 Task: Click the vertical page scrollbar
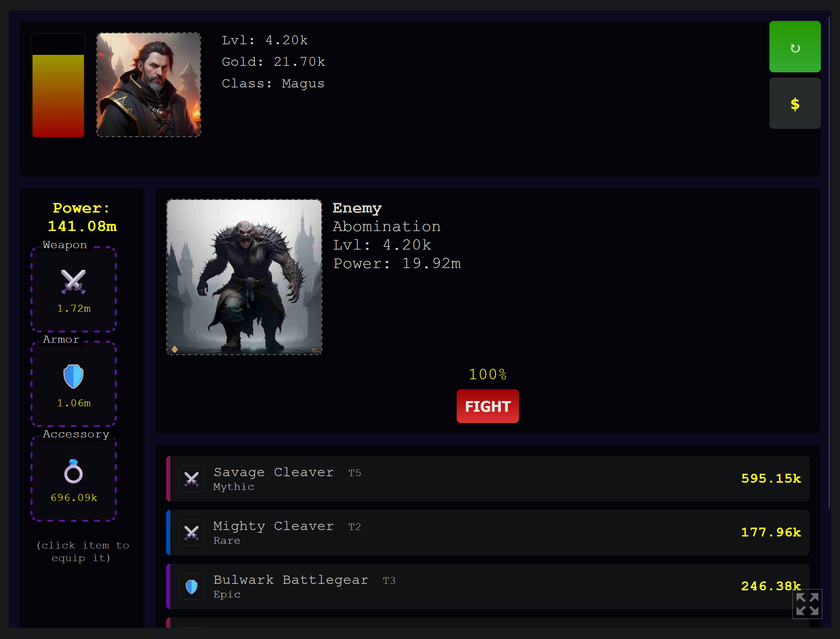pos(829,263)
